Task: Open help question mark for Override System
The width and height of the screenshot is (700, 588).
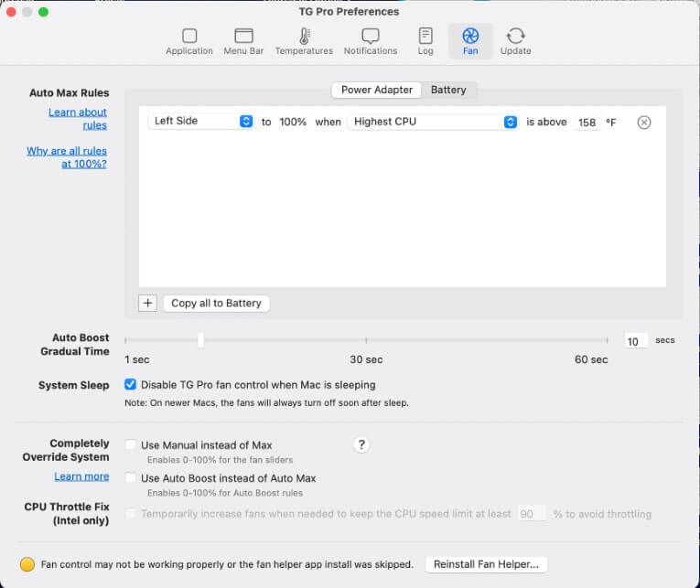Action: [361, 444]
